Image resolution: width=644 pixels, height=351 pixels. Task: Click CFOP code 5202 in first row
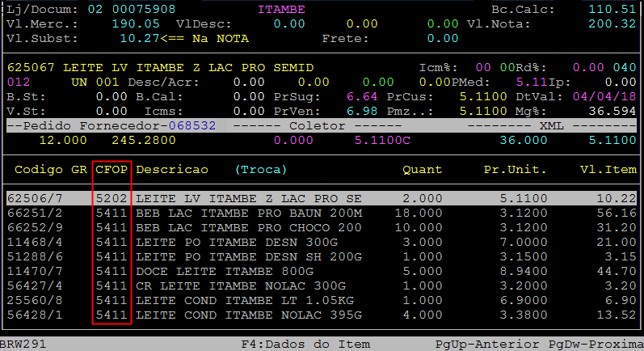tap(112, 198)
